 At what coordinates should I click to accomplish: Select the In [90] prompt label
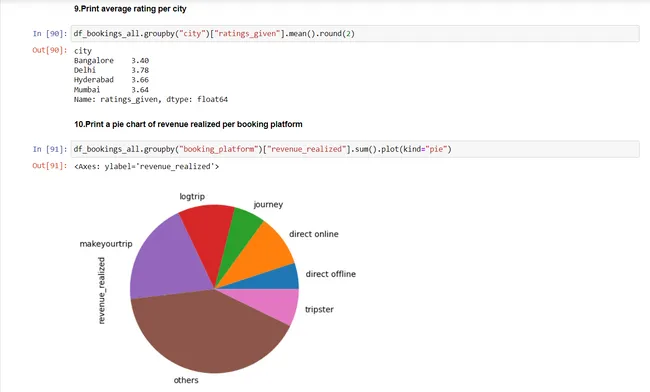coord(50,34)
